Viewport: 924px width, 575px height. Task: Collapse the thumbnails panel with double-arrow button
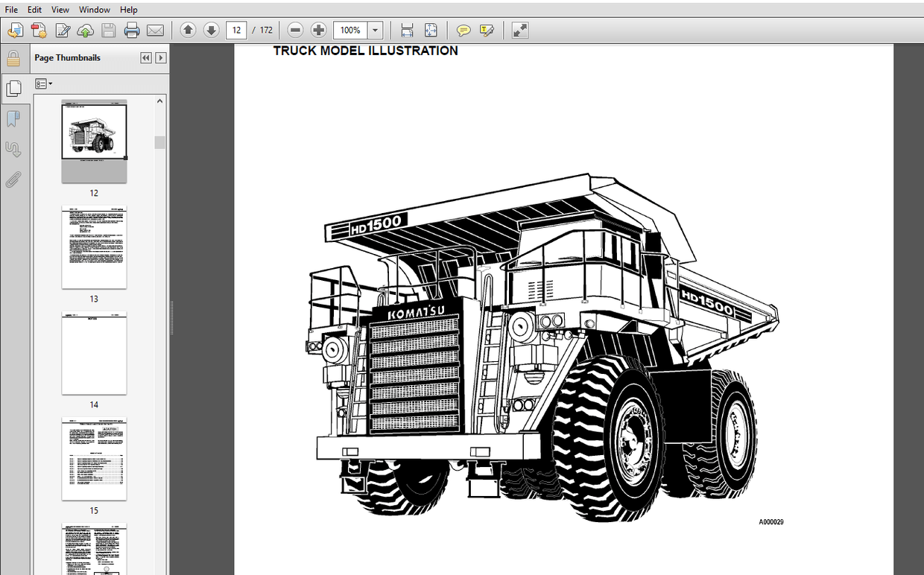coord(146,58)
